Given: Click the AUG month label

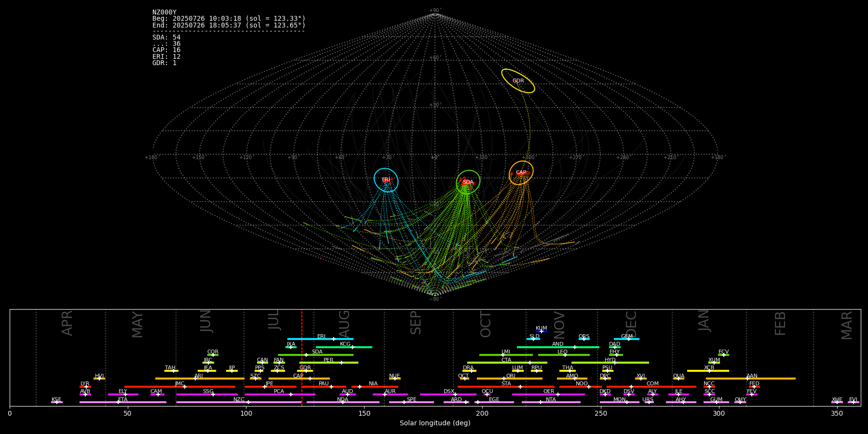Looking at the screenshot, I should 344,323.
